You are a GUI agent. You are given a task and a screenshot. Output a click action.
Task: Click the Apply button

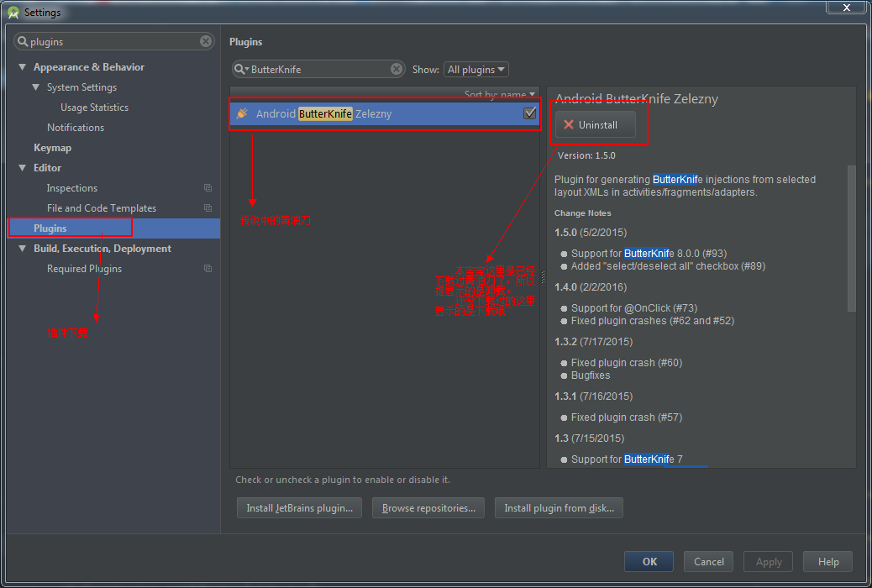pos(769,562)
